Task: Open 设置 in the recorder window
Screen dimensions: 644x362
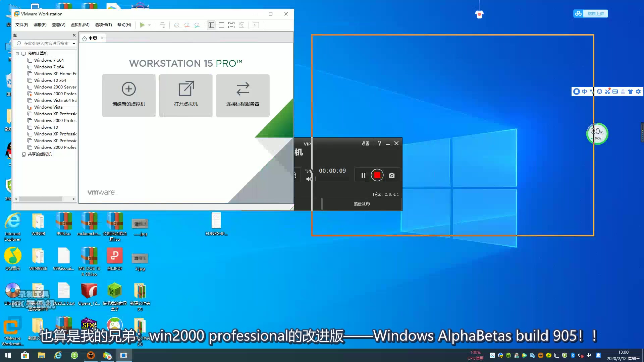Action: coord(365,143)
